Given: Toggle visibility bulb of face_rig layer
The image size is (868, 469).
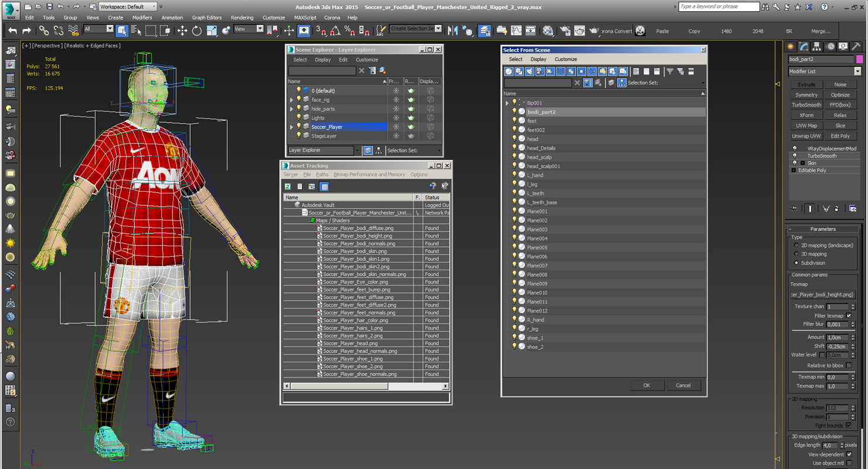Looking at the screenshot, I should click(x=299, y=100).
